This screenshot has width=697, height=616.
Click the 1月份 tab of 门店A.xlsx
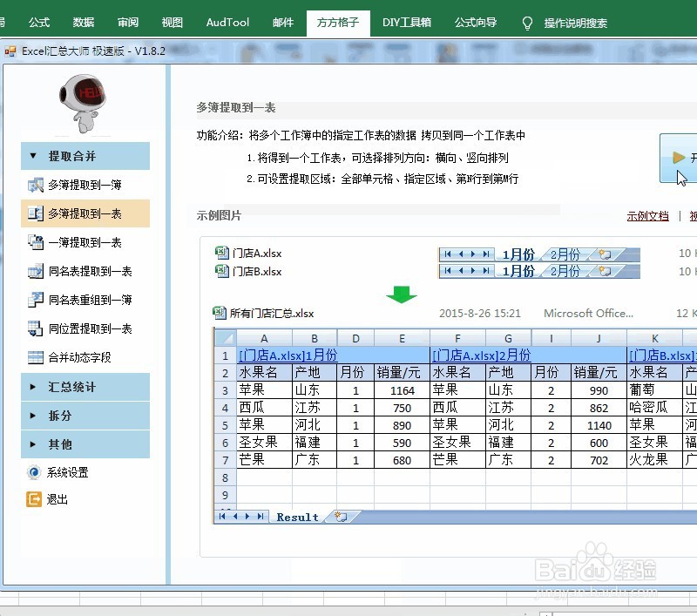(518, 254)
